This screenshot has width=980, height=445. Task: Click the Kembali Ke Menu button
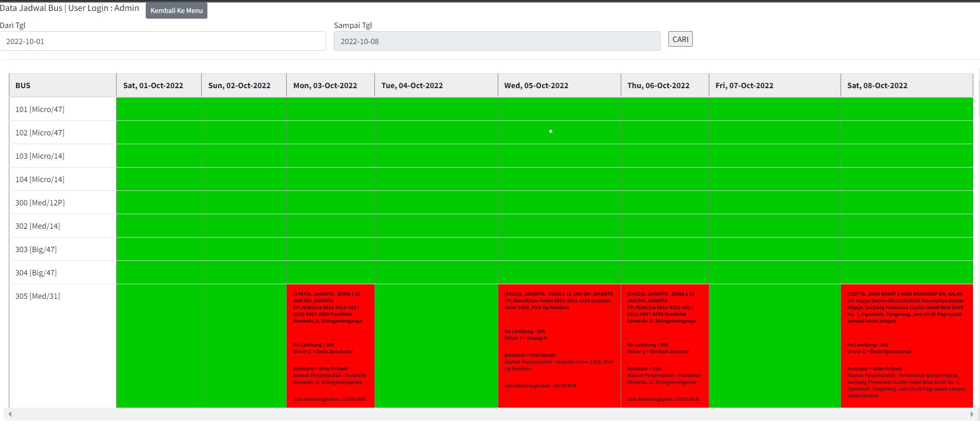(x=176, y=10)
